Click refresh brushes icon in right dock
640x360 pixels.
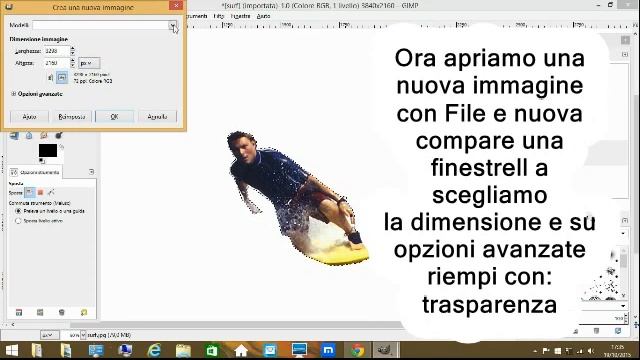coord(618,331)
